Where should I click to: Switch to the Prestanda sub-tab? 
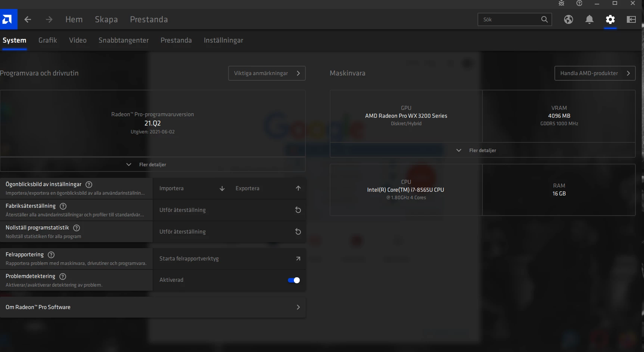(x=176, y=40)
